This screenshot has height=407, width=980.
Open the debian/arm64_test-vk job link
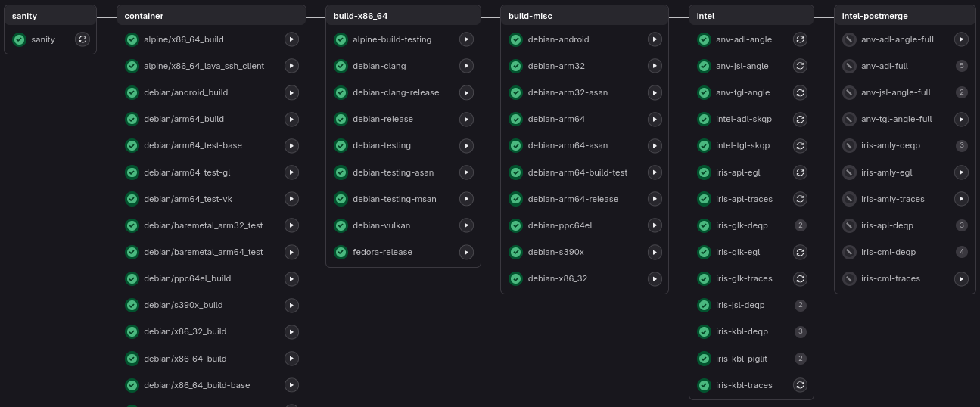click(x=188, y=199)
